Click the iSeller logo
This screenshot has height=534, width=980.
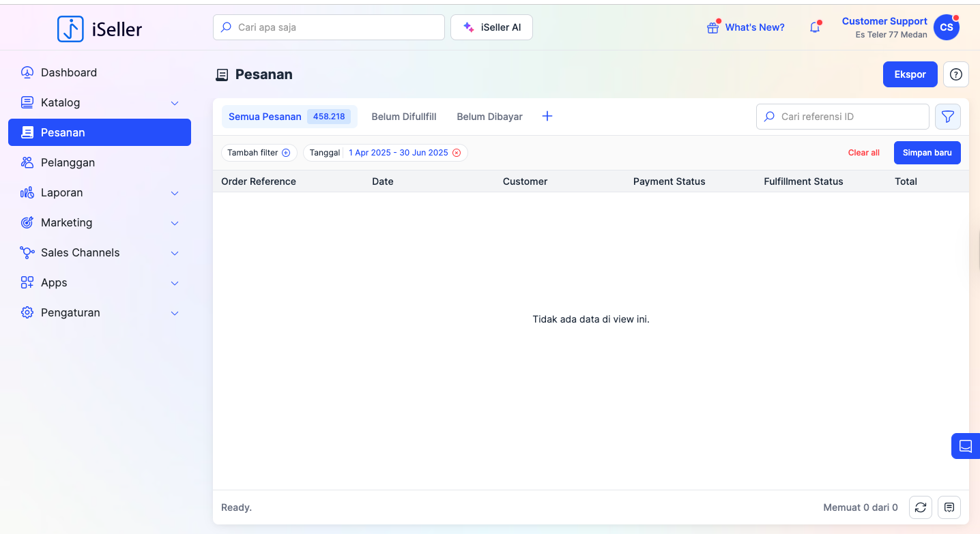tap(100, 29)
